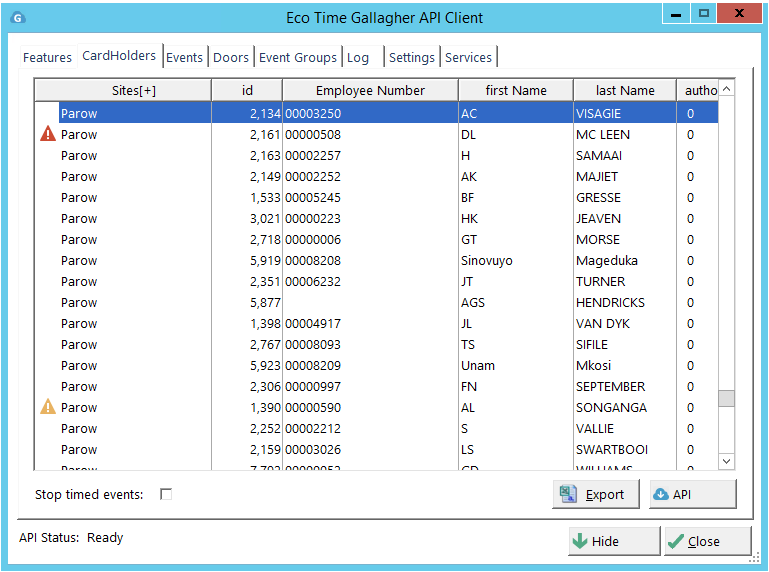Switch to the Settings tab
Screen dimensions: 769x572
tap(411, 57)
